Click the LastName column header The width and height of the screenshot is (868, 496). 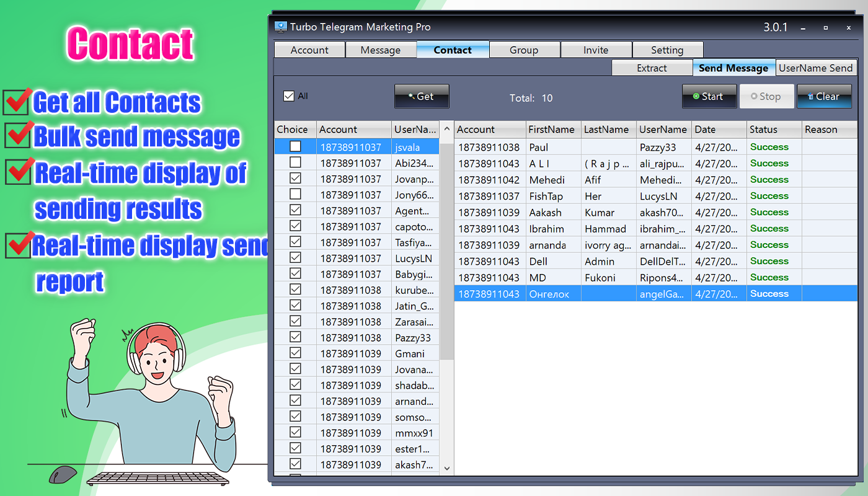click(609, 130)
